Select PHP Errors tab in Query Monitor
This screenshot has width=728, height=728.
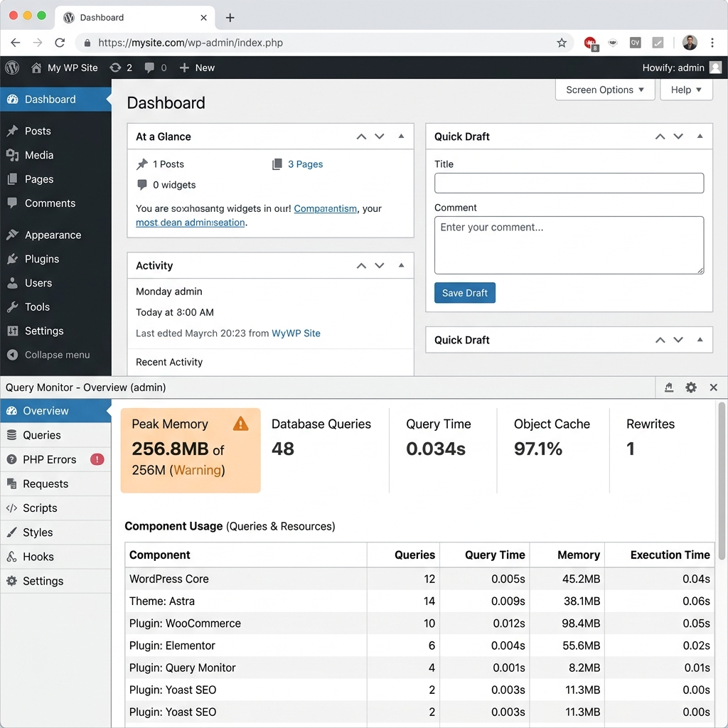click(55, 459)
